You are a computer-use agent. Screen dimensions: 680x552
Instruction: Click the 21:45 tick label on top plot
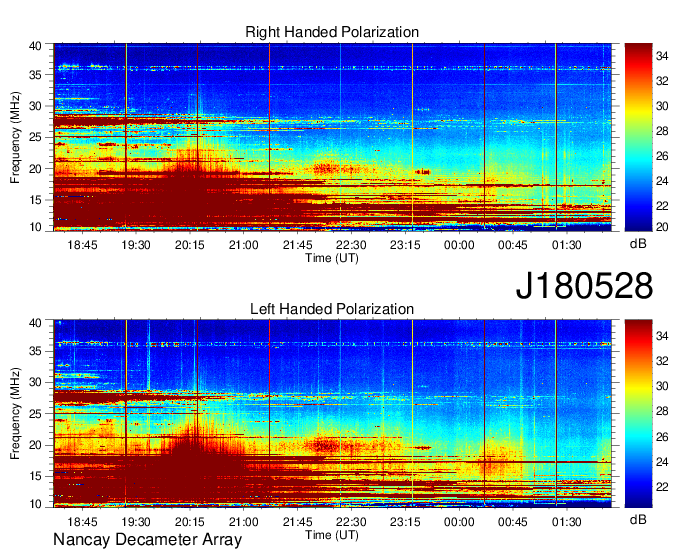pyautogui.click(x=298, y=245)
